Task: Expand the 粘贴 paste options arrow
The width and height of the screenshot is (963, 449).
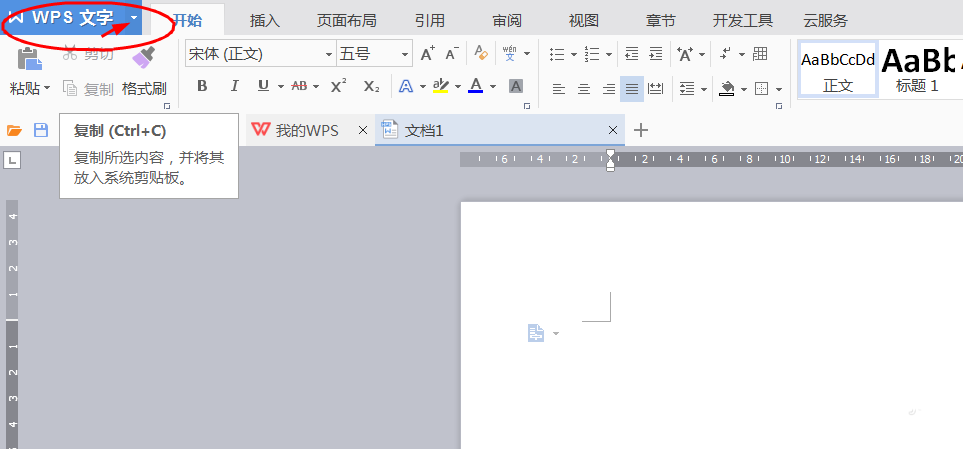Action: pyautogui.click(x=47, y=89)
